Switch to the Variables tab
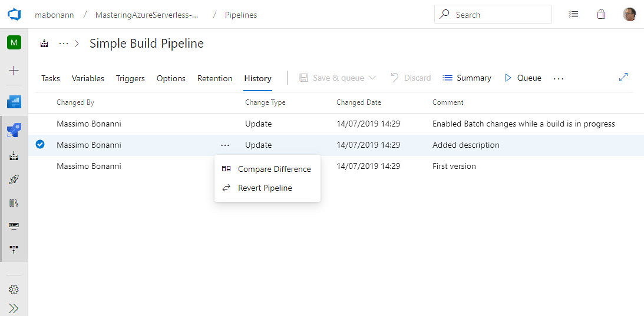Viewport: 644px width, 316px height. pyautogui.click(x=88, y=78)
